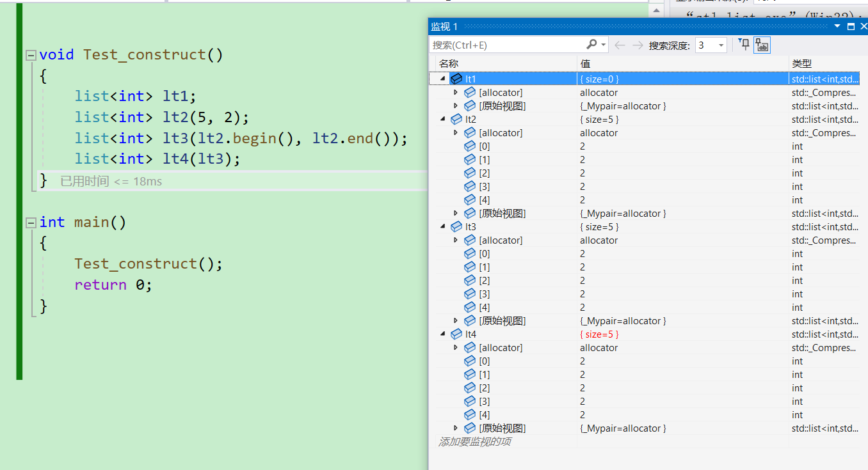Collapse the lt2 tree node
Image resolution: width=868 pixels, height=470 pixels.
442,120
